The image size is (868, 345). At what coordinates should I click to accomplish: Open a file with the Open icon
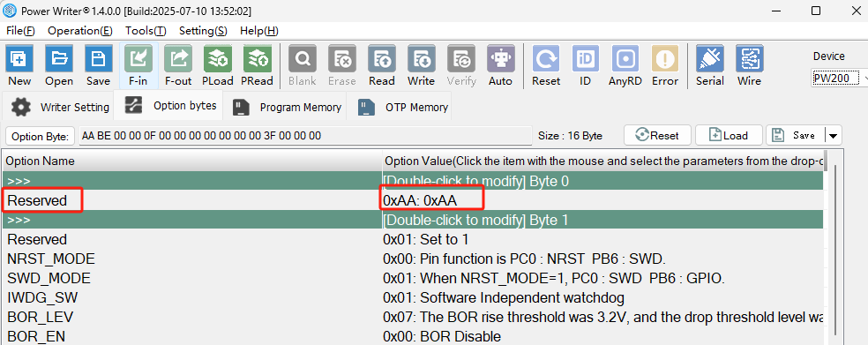(59, 58)
